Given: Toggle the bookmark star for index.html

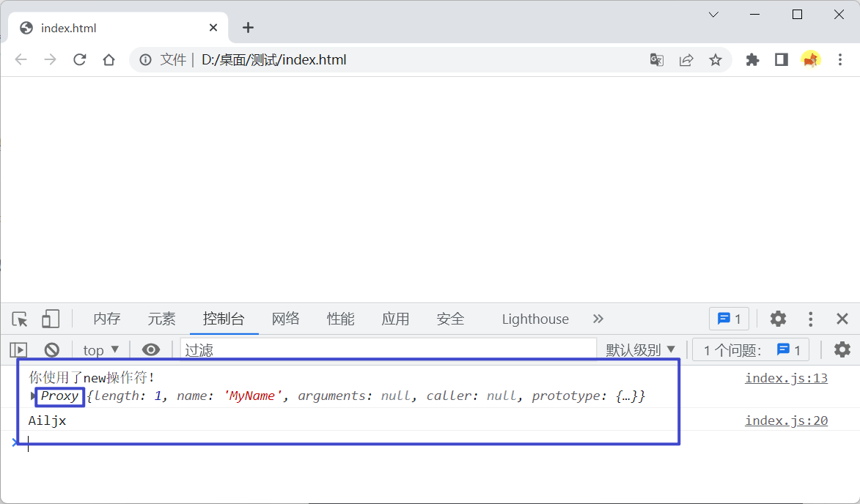Looking at the screenshot, I should (715, 59).
